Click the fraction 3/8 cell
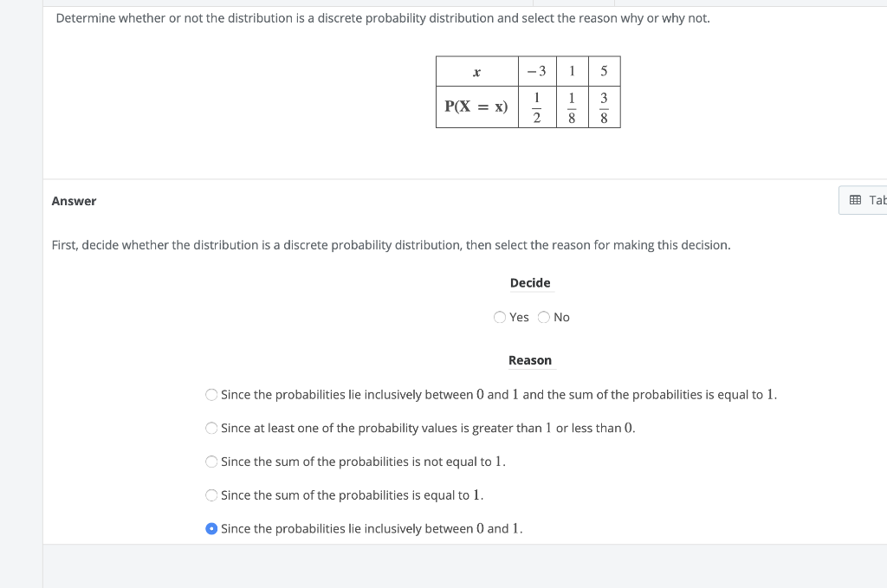The height and width of the screenshot is (588, 887). 603,106
